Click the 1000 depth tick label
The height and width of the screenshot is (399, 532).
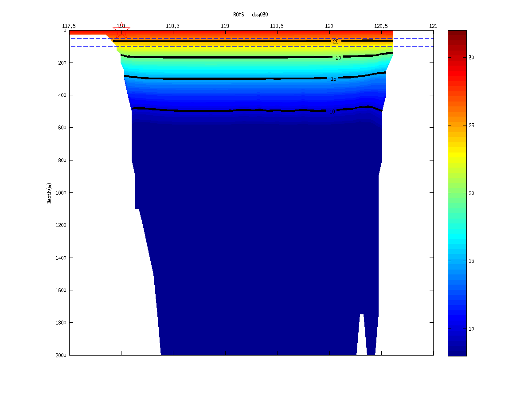click(x=61, y=192)
